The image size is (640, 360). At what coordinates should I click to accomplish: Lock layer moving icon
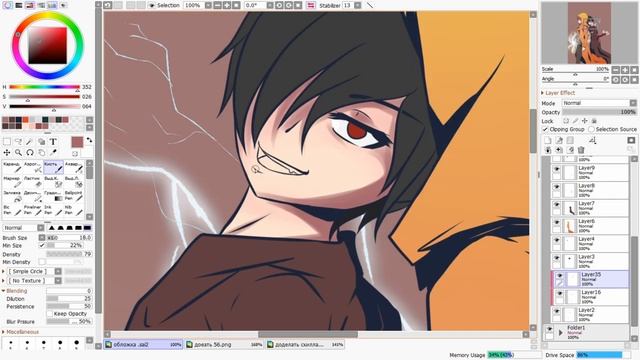click(584, 121)
